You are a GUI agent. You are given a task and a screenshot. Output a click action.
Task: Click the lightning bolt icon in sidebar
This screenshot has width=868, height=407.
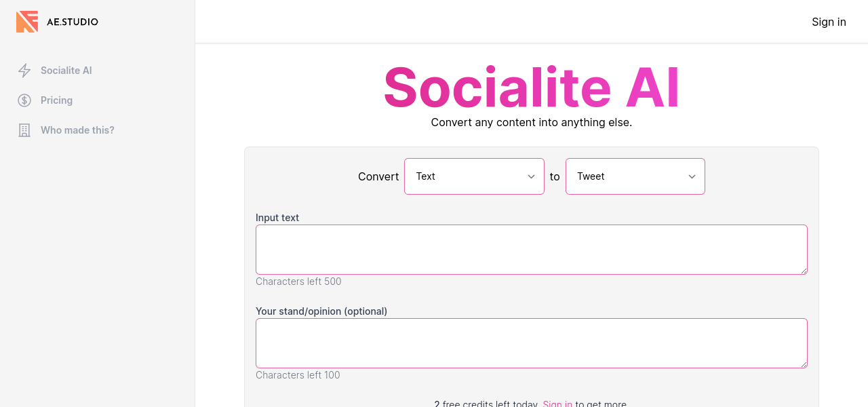coord(24,71)
